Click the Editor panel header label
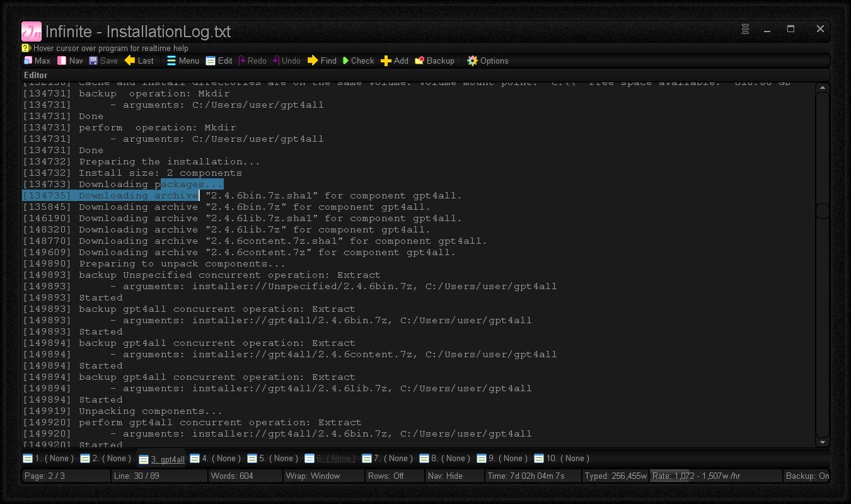 pyautogui.click(x=36, y=75)
